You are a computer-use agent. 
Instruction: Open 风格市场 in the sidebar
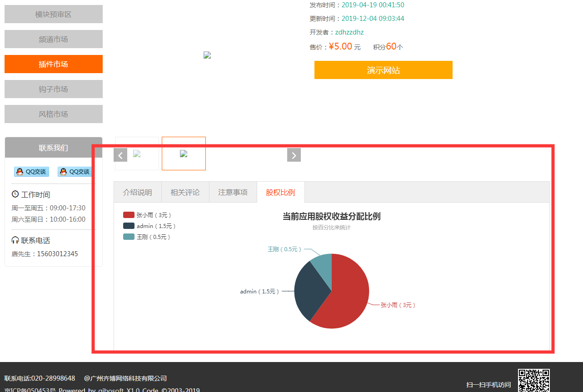(x=54, y=114)
